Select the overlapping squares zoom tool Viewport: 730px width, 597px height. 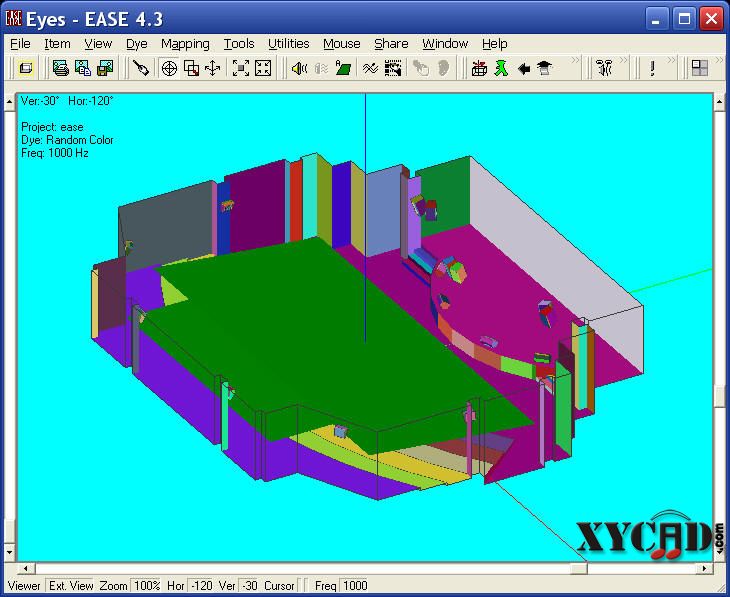tap(191, 68)
